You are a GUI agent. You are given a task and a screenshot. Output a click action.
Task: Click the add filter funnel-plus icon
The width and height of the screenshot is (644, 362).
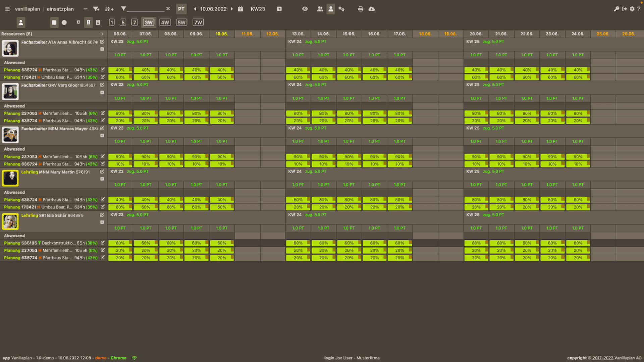click(x=96, y=9)
